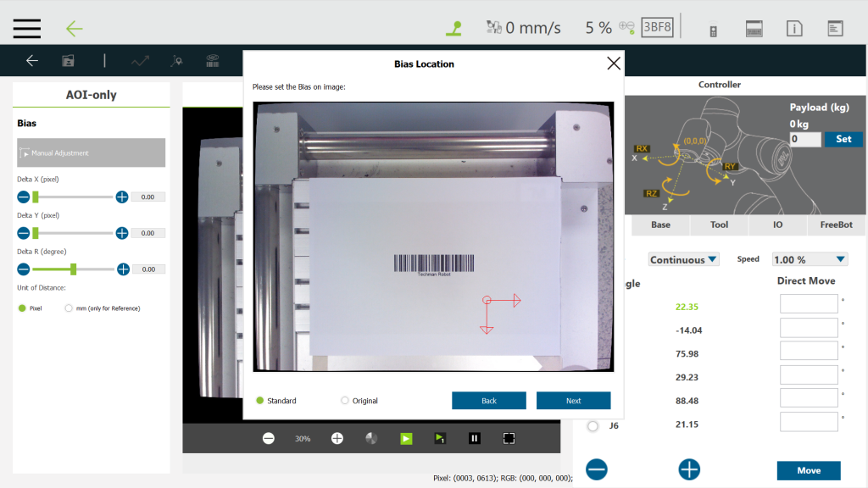Click the info icon in top bar

(794, 29)
